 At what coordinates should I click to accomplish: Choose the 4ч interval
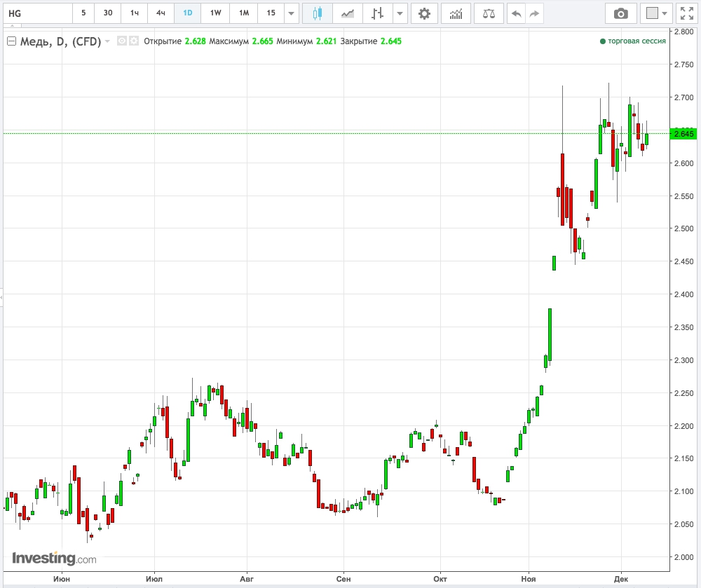pos(161,13)
